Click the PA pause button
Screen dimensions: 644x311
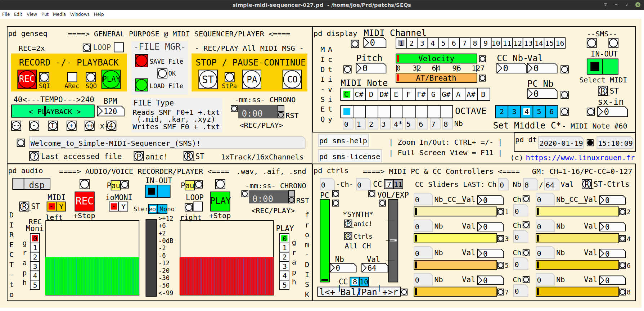(252, 79)
